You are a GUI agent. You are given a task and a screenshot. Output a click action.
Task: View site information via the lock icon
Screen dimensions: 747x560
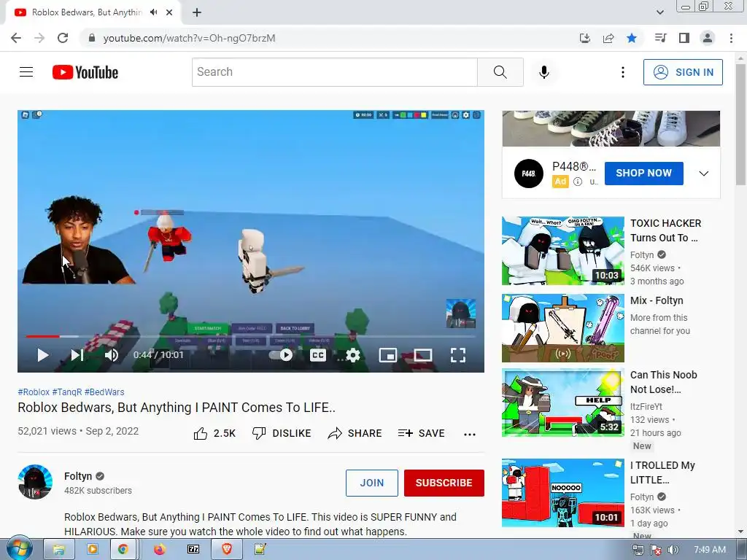[92, 38]
